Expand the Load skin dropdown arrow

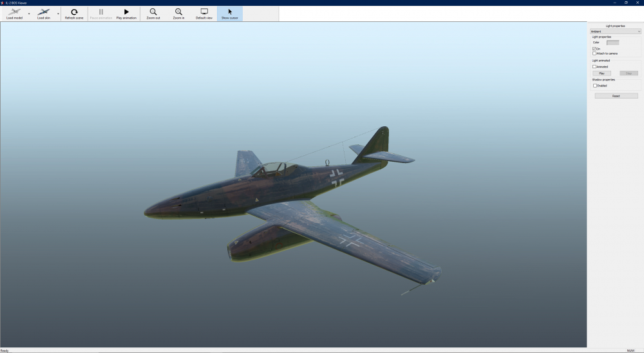click(x=58, y=14)
